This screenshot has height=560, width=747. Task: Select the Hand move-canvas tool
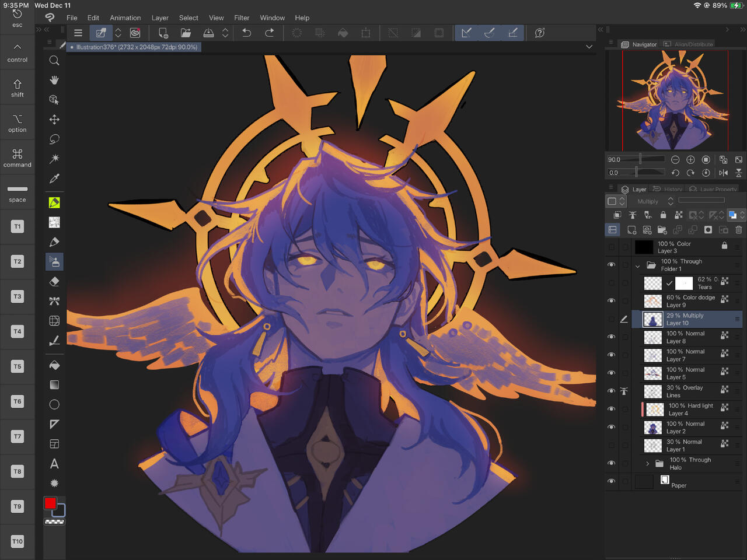54,80
